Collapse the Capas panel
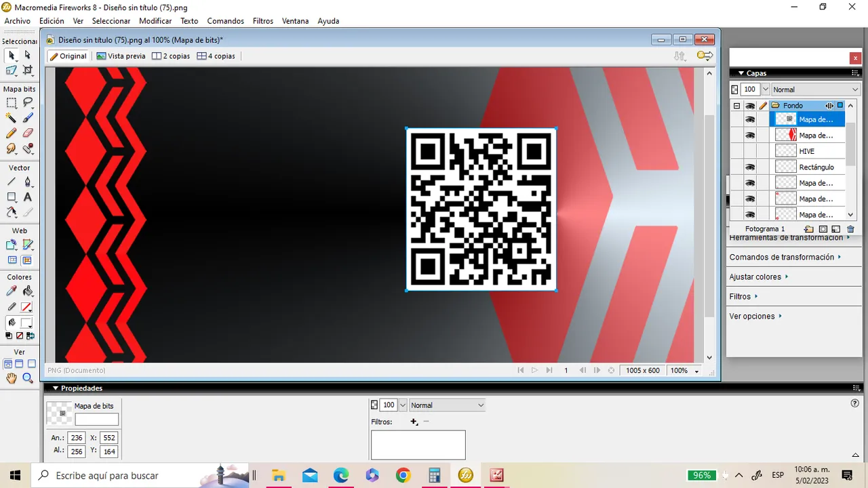This screenshot has height=488, width=868. [x=740, y=73]
